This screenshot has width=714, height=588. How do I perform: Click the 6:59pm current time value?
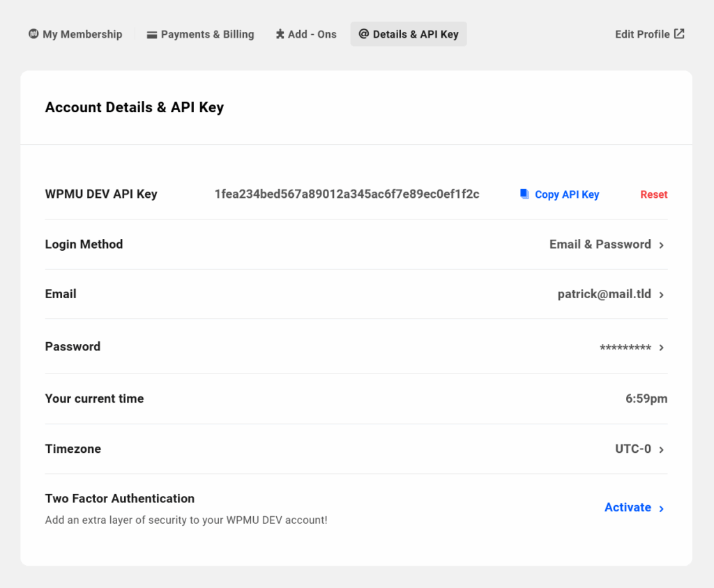coord(646,399)
